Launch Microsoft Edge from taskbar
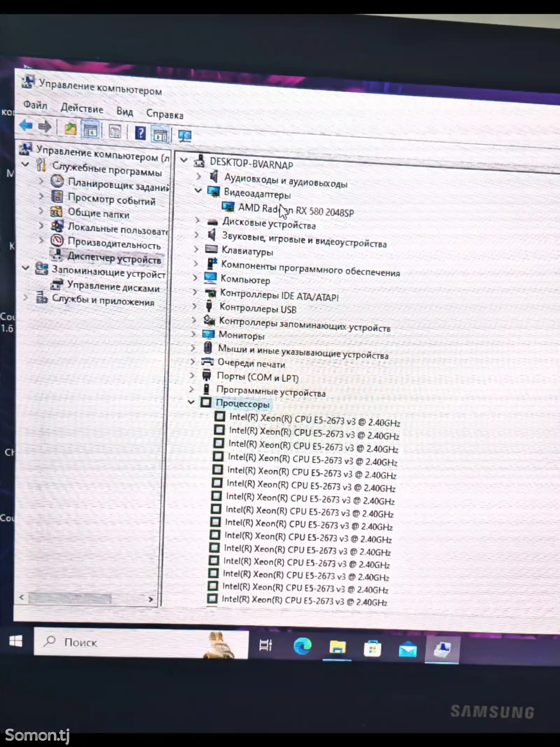 click(302, 646)
